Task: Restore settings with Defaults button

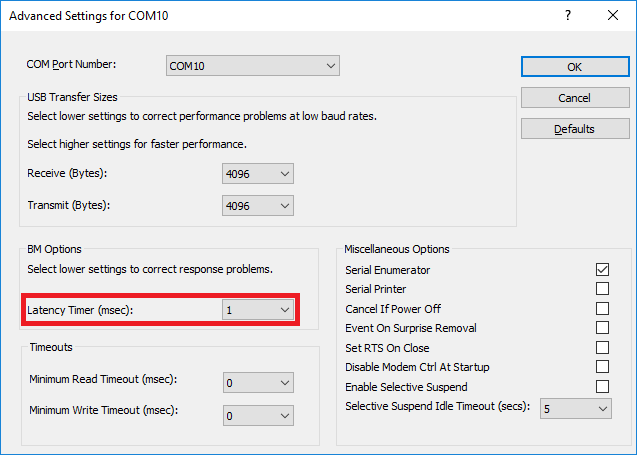Action: pos(574,129)
